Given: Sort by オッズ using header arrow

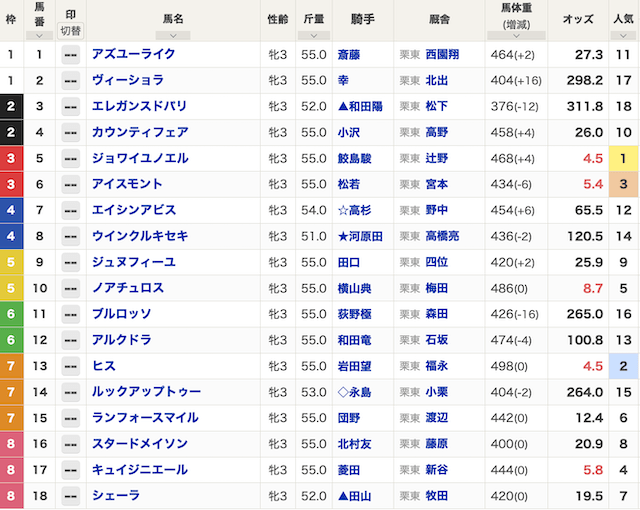Looking at the screenshot, I should (578, 34).
